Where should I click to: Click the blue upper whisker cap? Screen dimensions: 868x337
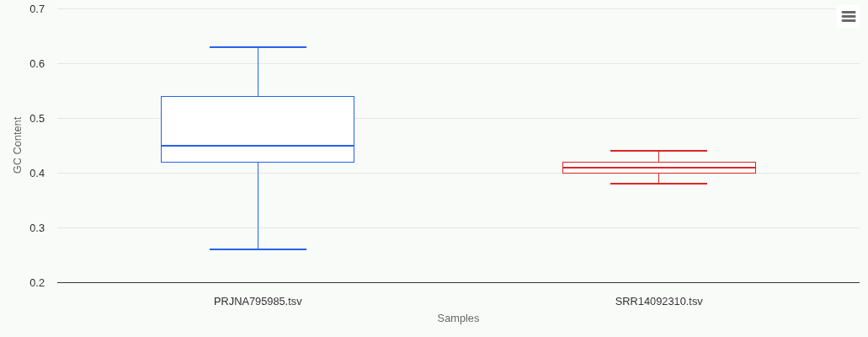click(x=258, y=47)
